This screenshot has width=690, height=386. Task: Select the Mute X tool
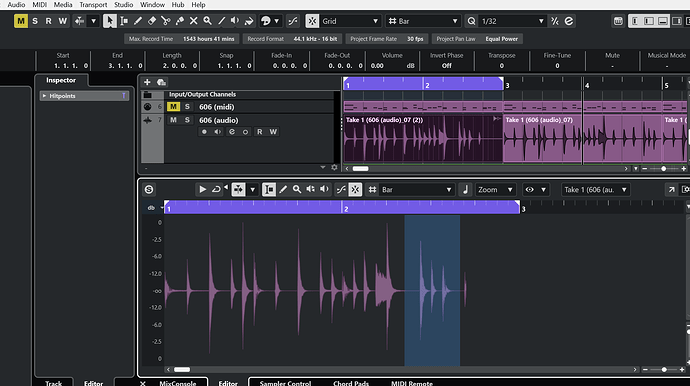click(194, 21)
